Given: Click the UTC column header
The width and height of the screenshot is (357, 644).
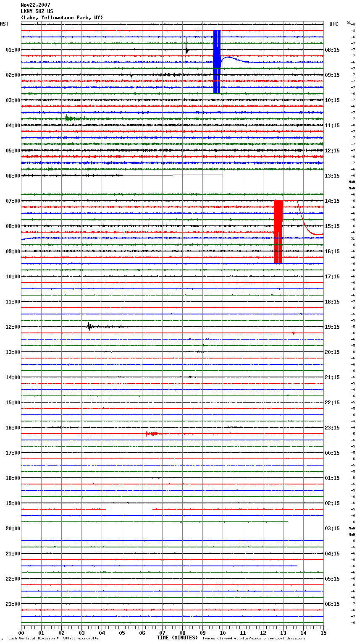Looking at the screenshot, I should [x=333, y=24].
